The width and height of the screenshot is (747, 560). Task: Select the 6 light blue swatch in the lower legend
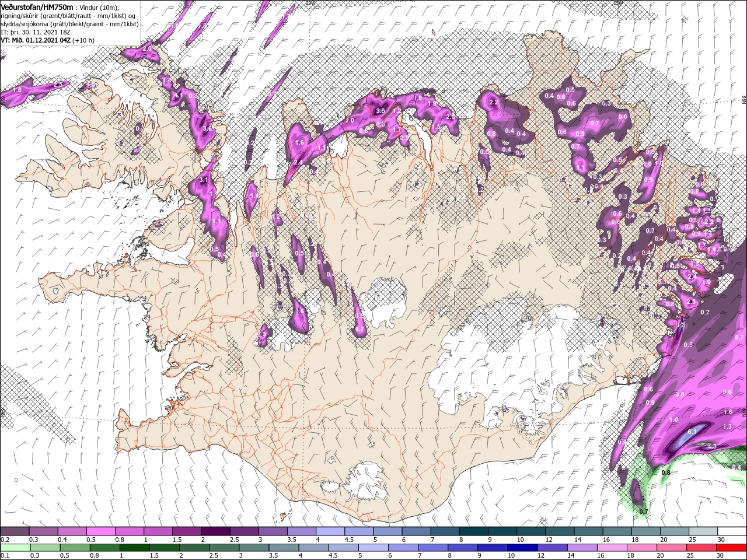(x=402, y=547)
